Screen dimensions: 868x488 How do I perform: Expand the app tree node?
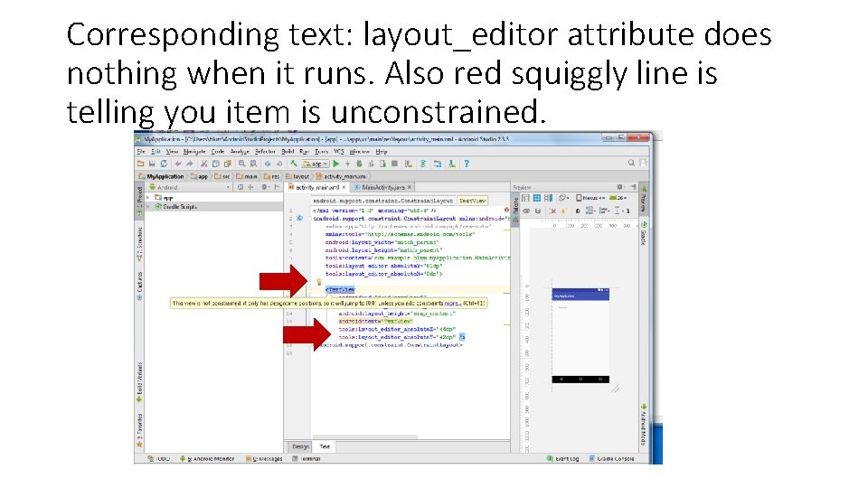(x=148, y=198)
